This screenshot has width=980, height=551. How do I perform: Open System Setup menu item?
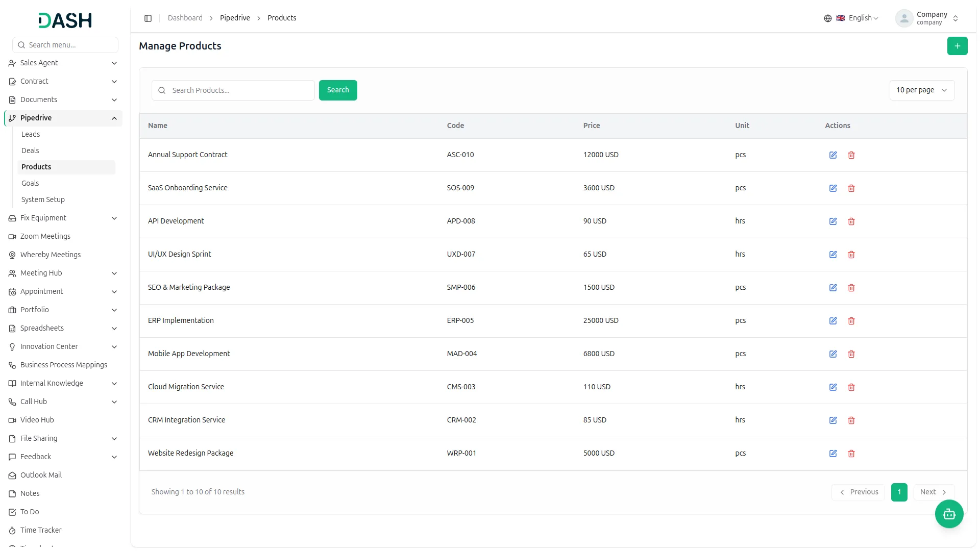[x=43, y=199]
